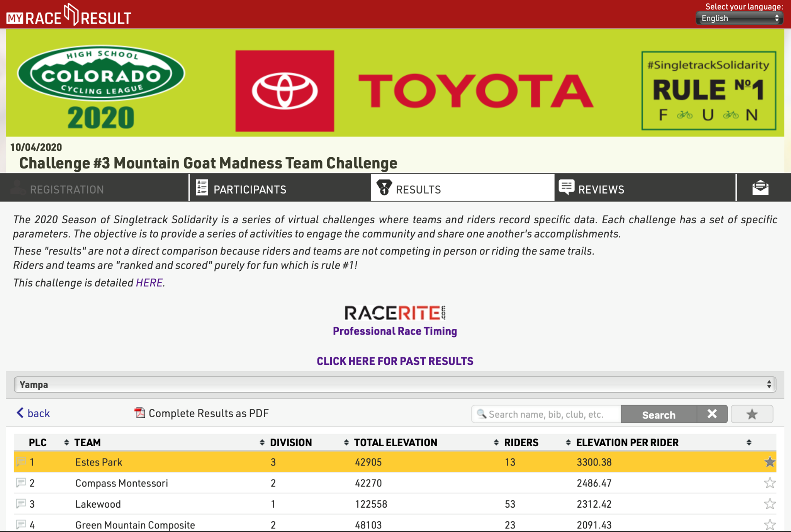791x532 pixels.
Task: Switch to the Participants tab
Action: point(280,187)
